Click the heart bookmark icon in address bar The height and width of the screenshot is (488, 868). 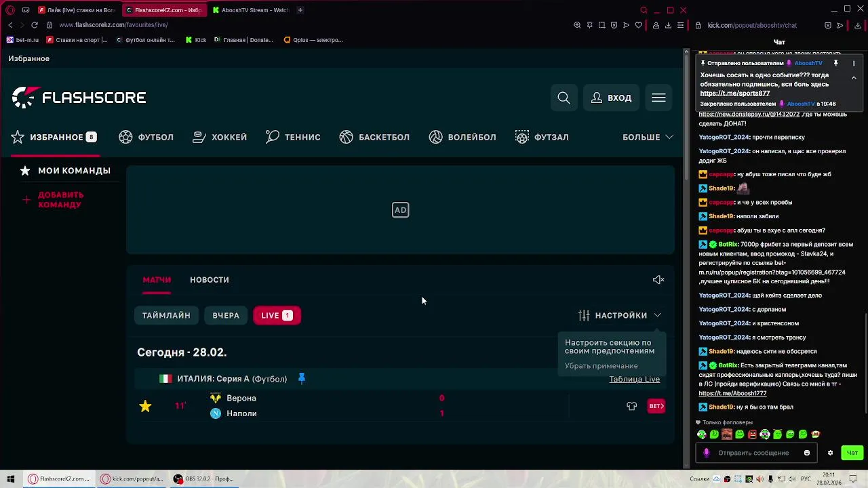638,25
